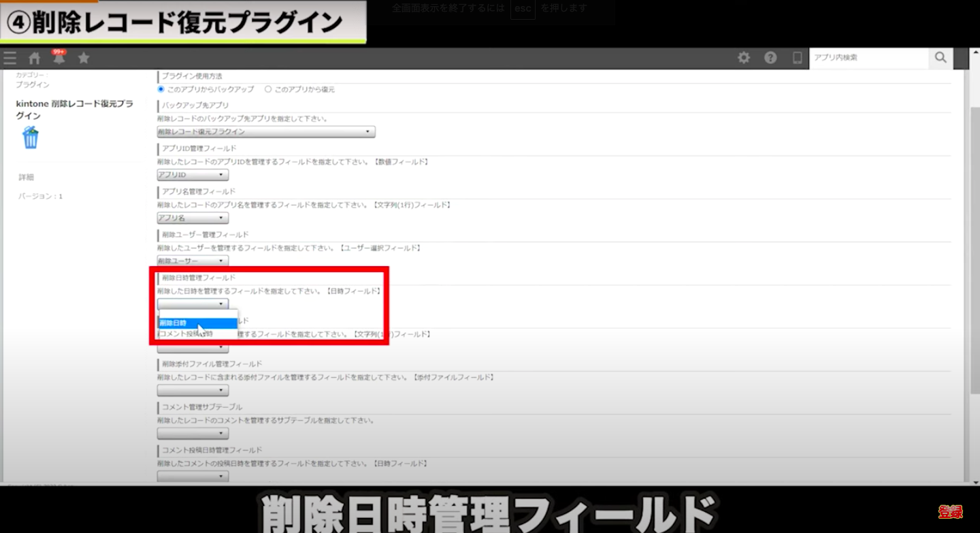Click the 詳細 link in sidebar
This screenshot has width=980, height=533.
tap(26, 177)
